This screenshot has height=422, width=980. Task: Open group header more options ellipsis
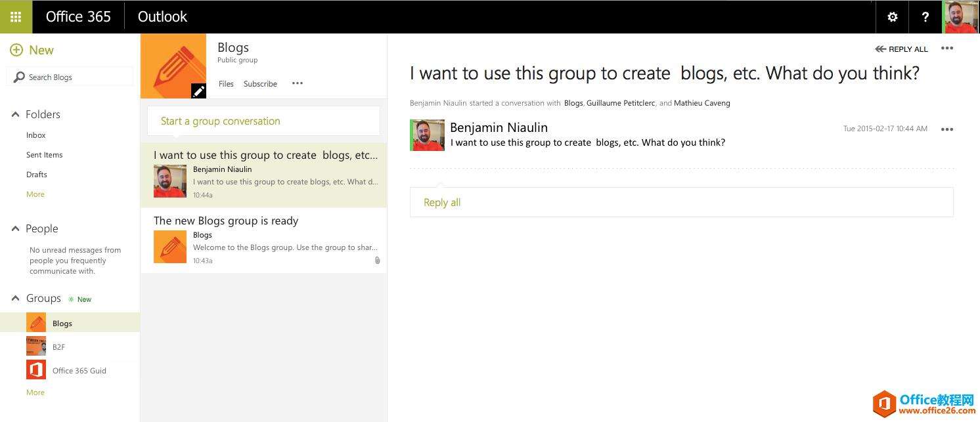298,83
